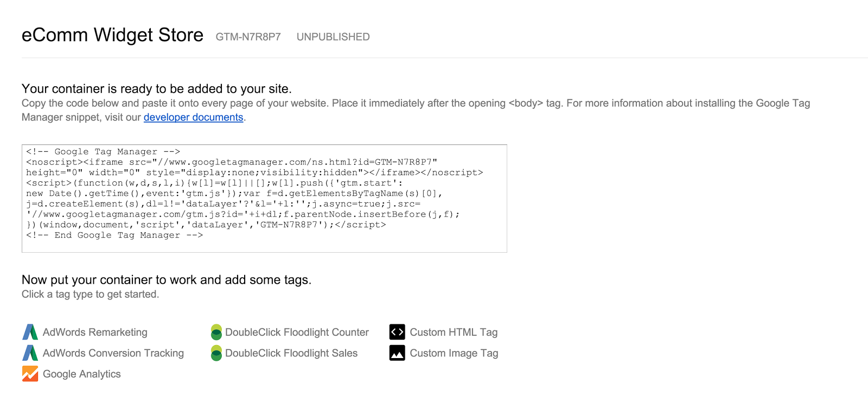The width and height of the screenshot is (868, 402).
Task: Click inside the container snippet code box
Action: 264,199
